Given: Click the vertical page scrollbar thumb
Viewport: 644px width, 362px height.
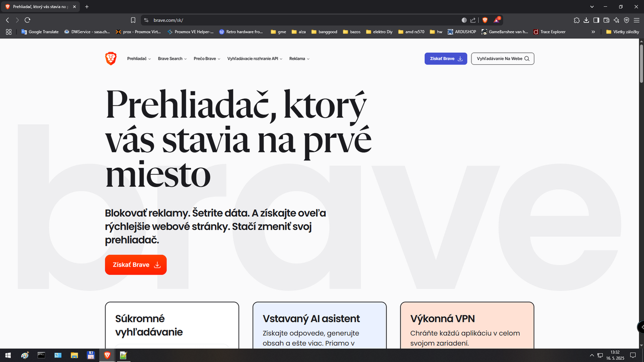Looking at the screenshot, I should pos(641,64).
